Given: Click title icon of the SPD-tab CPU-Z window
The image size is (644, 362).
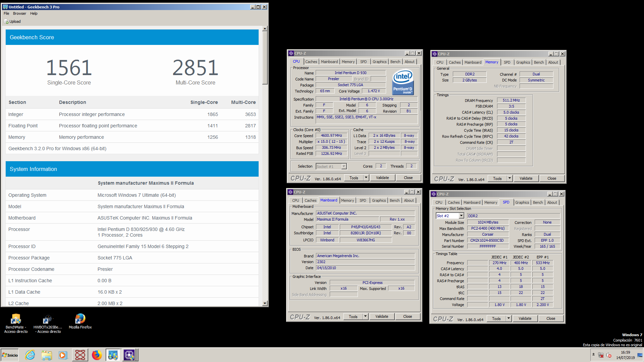Looking at the screenshot, I should pyautogui.click(x=434, y=194).
